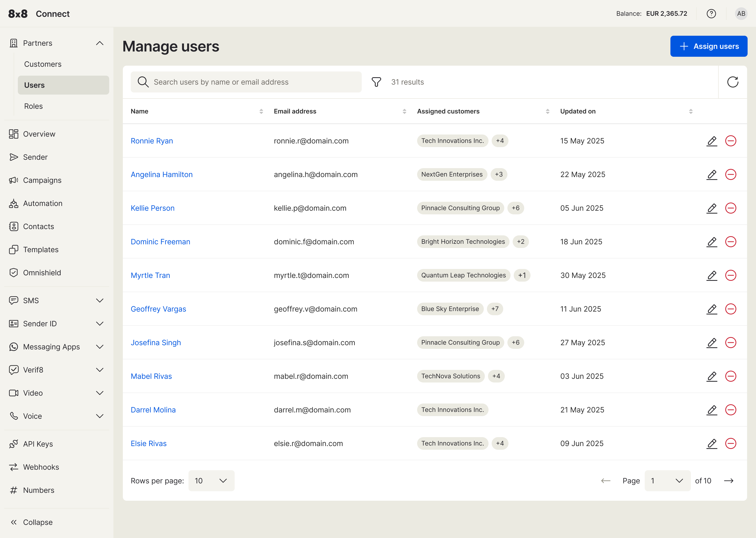This screenshot has width=756, height=538.
Task: Expand the SMS menu
Action: coord(100,300)
